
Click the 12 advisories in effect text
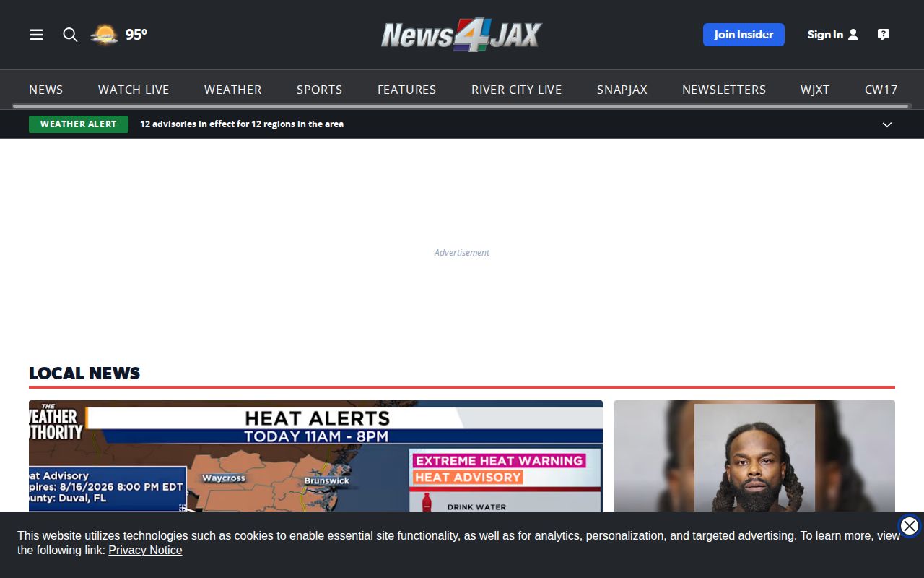pyautogui.click(x=242, y=124)
